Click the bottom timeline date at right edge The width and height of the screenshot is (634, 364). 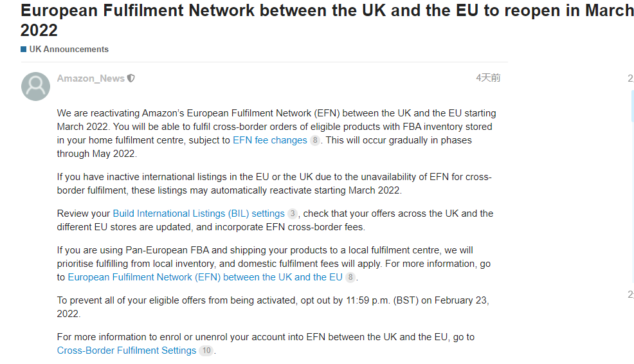tap(630, 294)
